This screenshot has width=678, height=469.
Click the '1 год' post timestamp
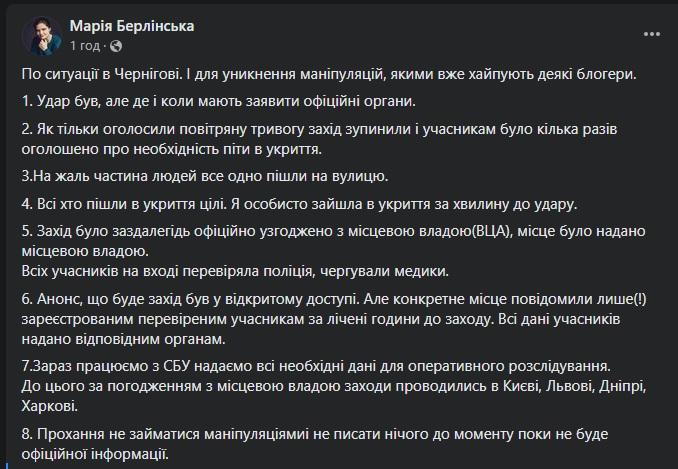(83, 46)
